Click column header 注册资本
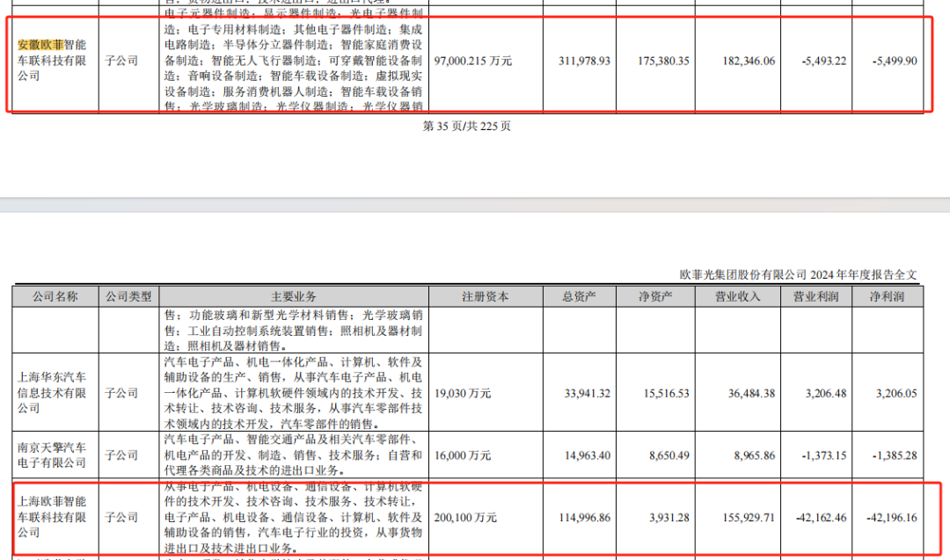 coord(486,296)
